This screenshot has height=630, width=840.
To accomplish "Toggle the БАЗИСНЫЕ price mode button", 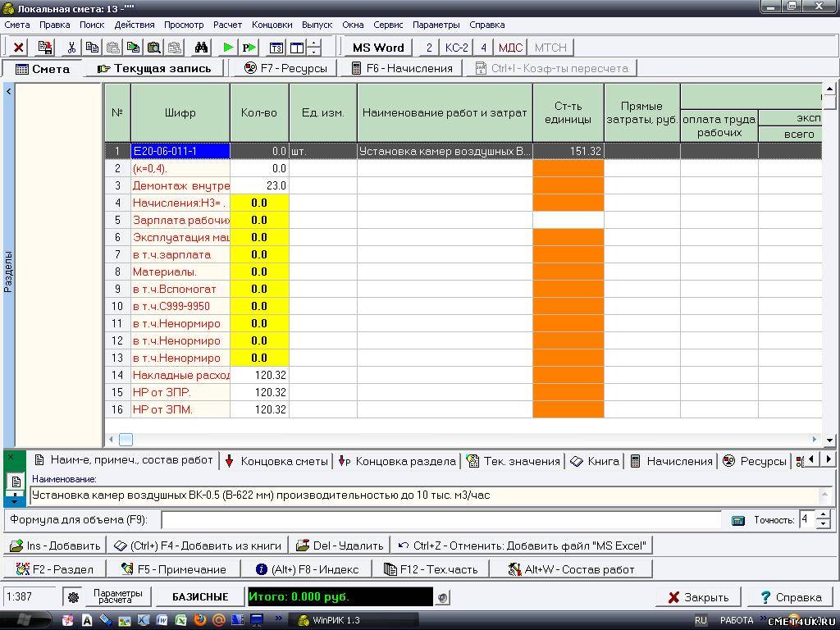I will [199, 597].
